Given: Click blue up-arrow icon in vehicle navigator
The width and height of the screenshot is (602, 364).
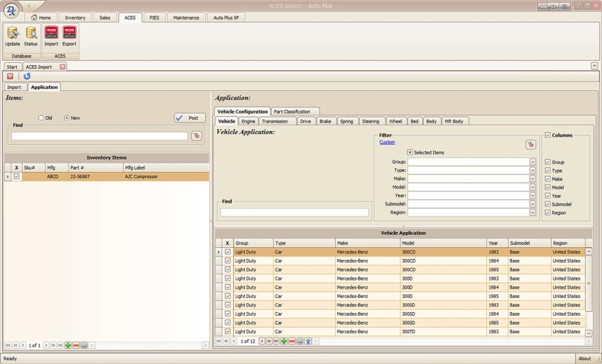Looking at the screenshot, I should [x=308, y=341].
